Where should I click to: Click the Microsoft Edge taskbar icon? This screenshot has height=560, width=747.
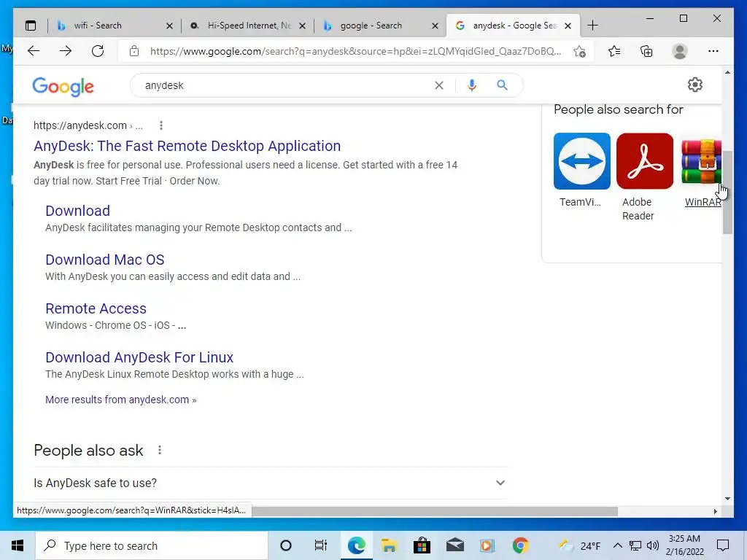(x=356, y=545)
